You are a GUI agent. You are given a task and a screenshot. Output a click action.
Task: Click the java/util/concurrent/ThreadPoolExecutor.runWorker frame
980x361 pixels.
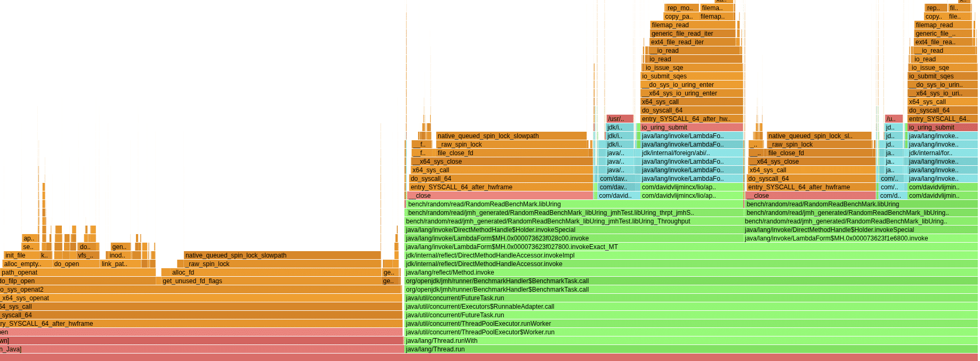pyautogui.click(x=691, y=324)
